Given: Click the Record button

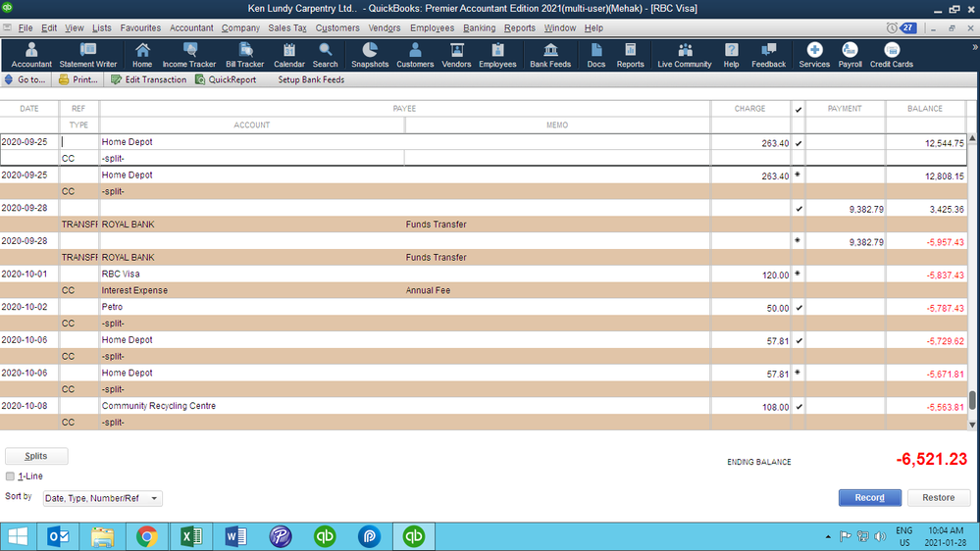Looking at the screenshot, I should [869, 498].
